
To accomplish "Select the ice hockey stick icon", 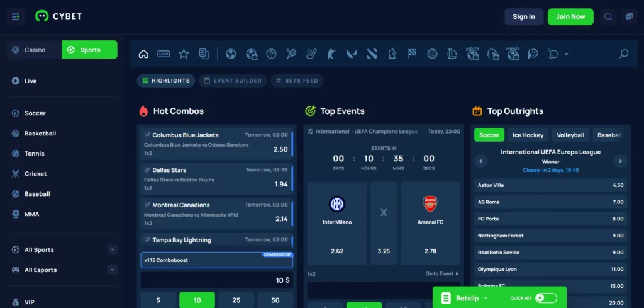I will (311, 54).
